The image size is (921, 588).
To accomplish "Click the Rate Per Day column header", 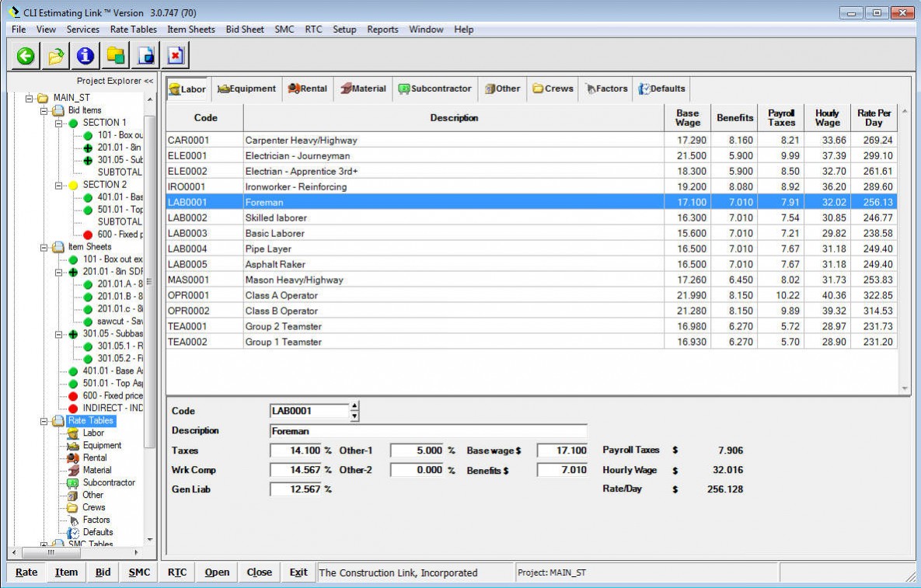I will [874, 118].
